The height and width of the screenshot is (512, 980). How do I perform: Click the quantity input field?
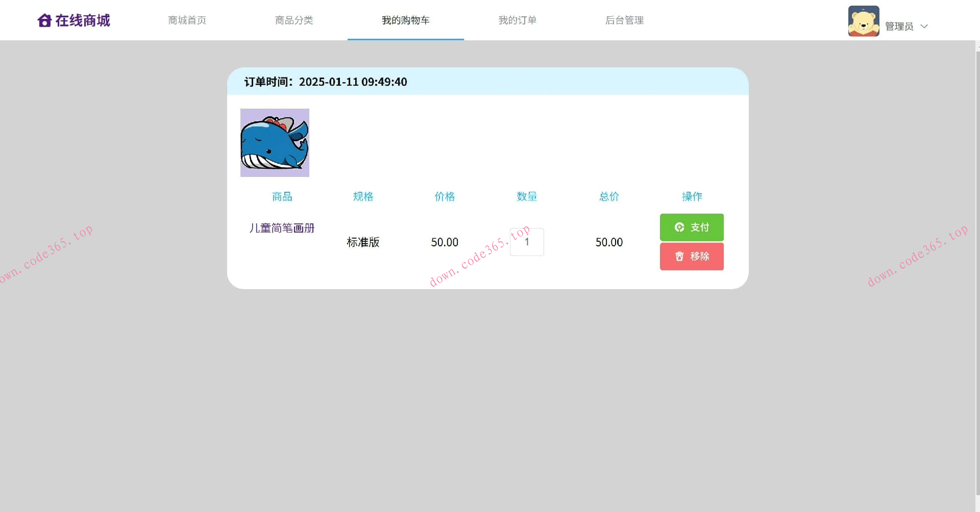pos(527,242)
